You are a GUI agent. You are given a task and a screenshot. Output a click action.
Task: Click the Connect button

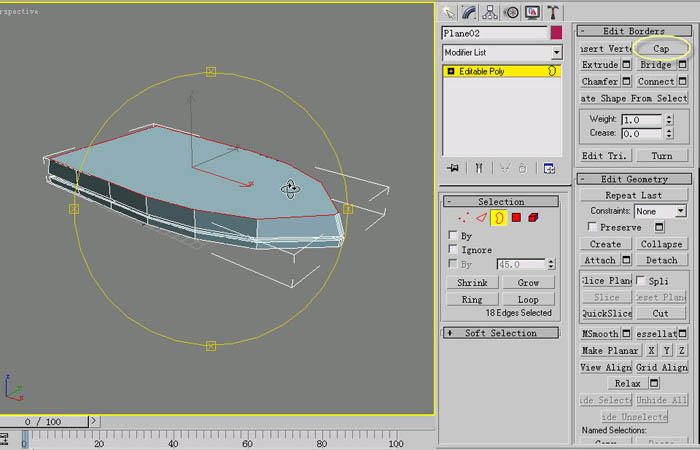tap(656, 81)
